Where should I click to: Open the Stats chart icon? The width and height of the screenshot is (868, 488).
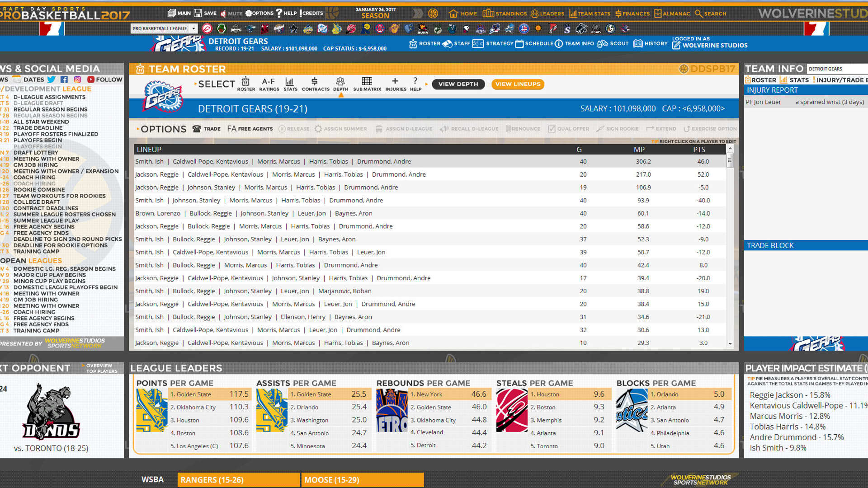coord(290,84)
